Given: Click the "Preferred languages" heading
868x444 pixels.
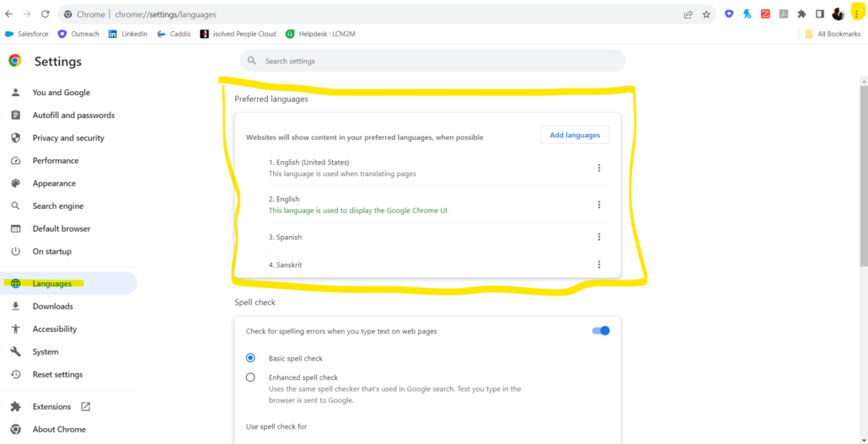Looking at the screenshot, I should [x=271, y=99].
